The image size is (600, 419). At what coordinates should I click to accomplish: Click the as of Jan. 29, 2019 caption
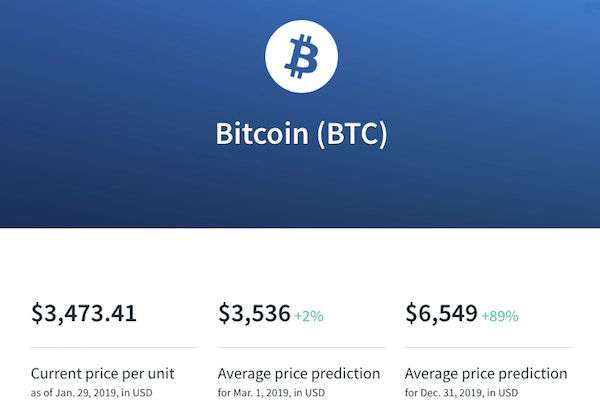[x=91, y=393]
